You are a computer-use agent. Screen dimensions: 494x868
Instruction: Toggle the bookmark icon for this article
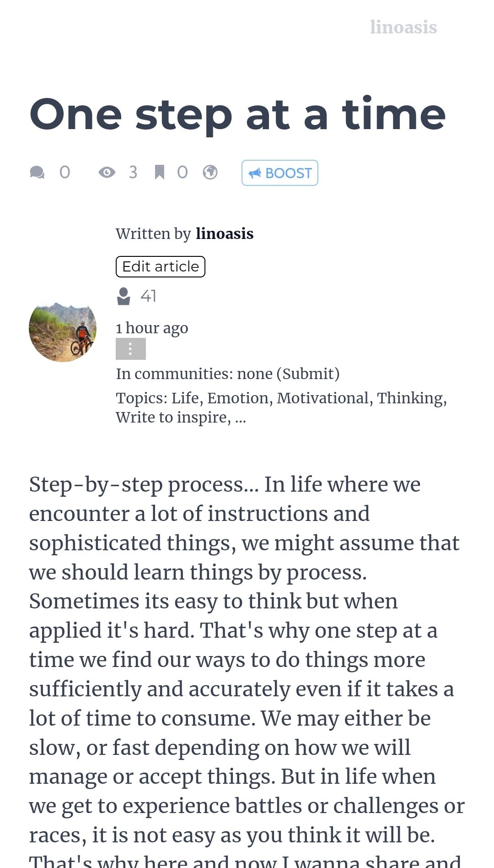click(x=159, y=173)
